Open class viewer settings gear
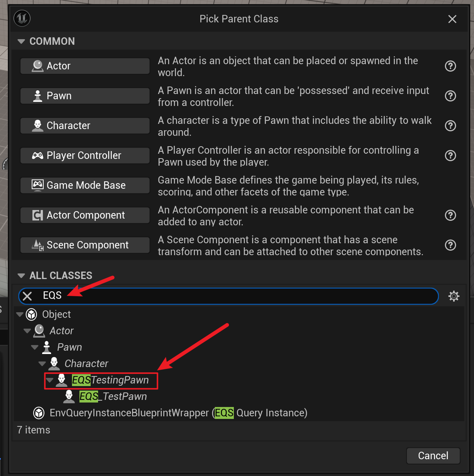474x476 pixels. tap(453, 296)
